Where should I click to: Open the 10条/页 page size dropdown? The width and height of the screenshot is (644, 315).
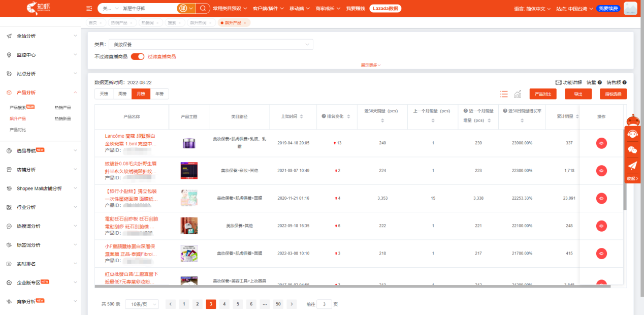[x=142, y=304]
